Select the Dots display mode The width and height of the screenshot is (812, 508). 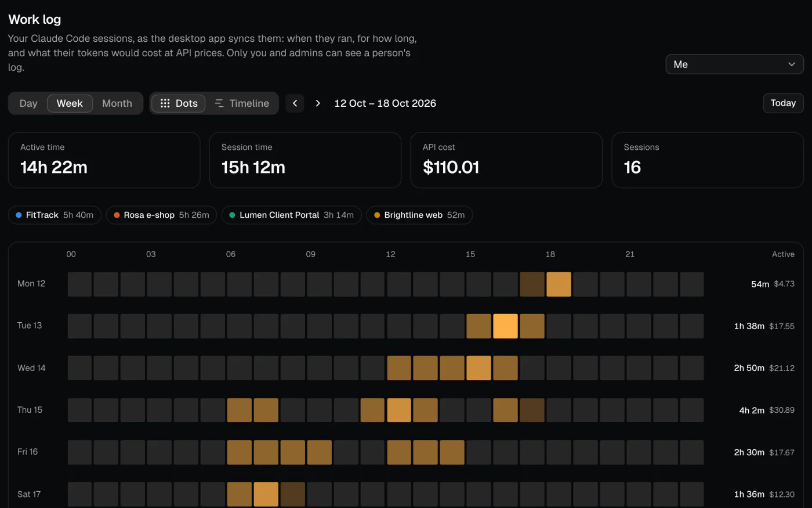(179, 103)
